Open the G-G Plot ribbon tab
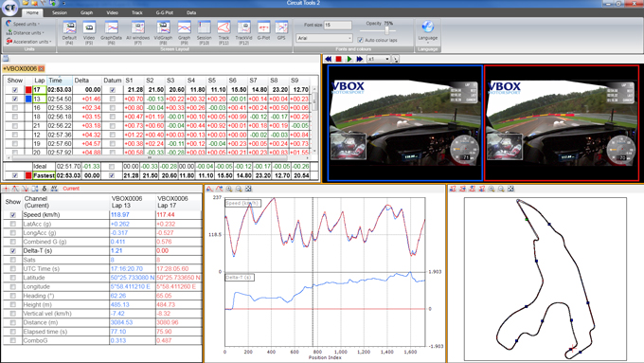The width and height of the screenshot is (644, 363). point(164,12)
